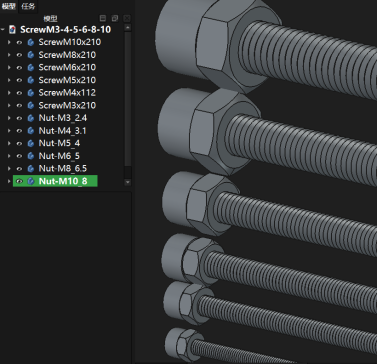This screenshot has width=377, height=364.
Task: Switch to the 模型 tab
Action: point(9,6)
